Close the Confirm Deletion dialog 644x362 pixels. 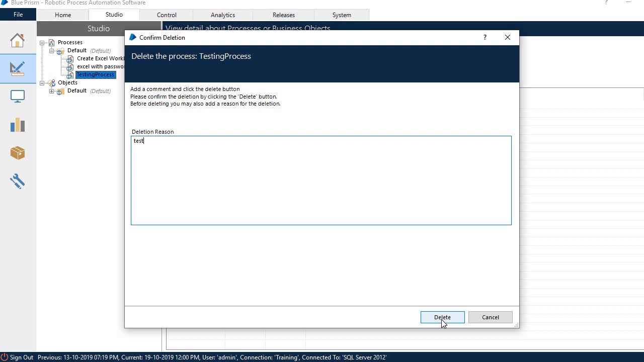508,38
